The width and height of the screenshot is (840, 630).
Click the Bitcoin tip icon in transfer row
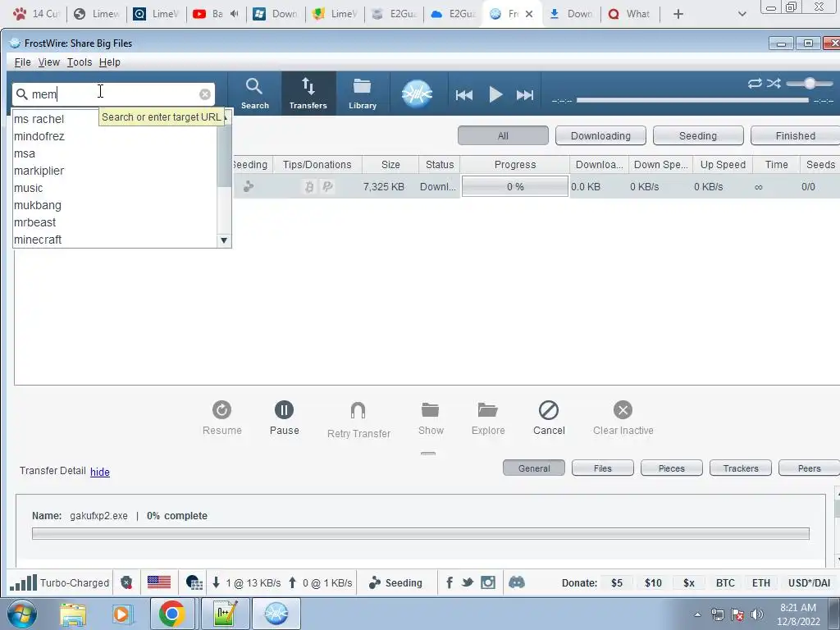309,187
